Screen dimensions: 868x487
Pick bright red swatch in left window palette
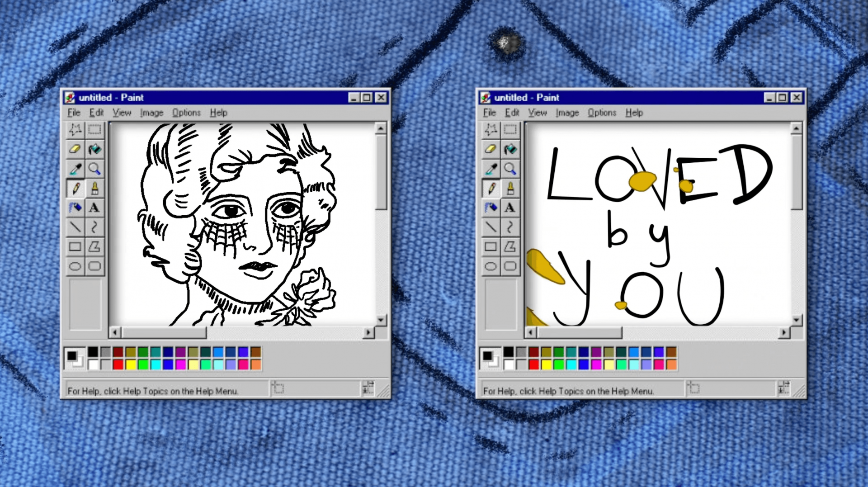(x=118, y=364)
